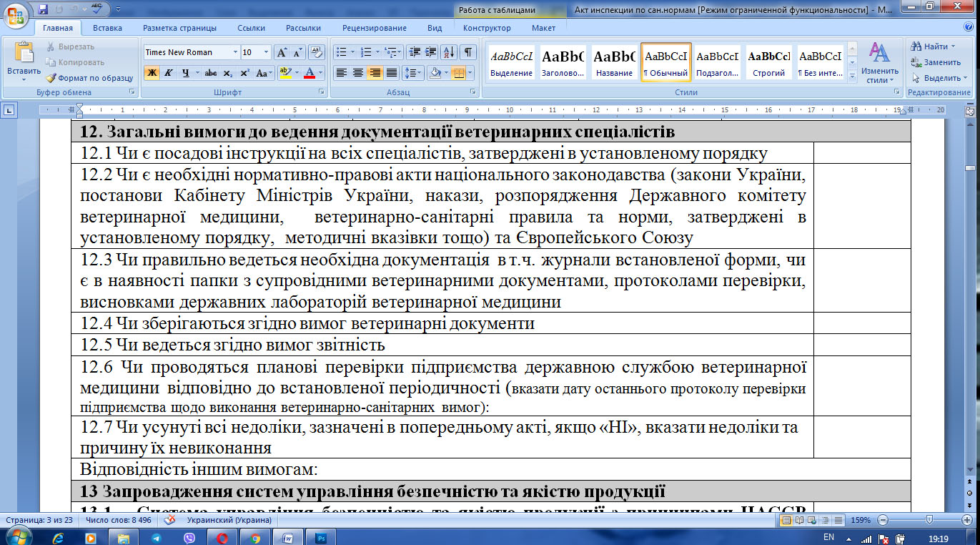Image resolution: width=980 pixels, height=545 pixels.
Task: Open the Change Styles (Изменить стили) menu
Action: point(879,64)
